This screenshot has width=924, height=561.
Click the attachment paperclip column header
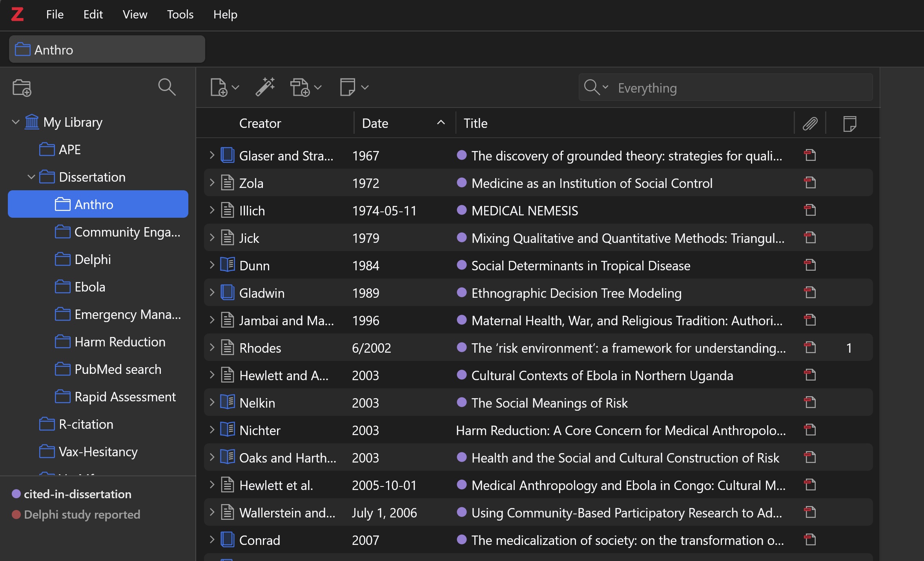point(810,124)
